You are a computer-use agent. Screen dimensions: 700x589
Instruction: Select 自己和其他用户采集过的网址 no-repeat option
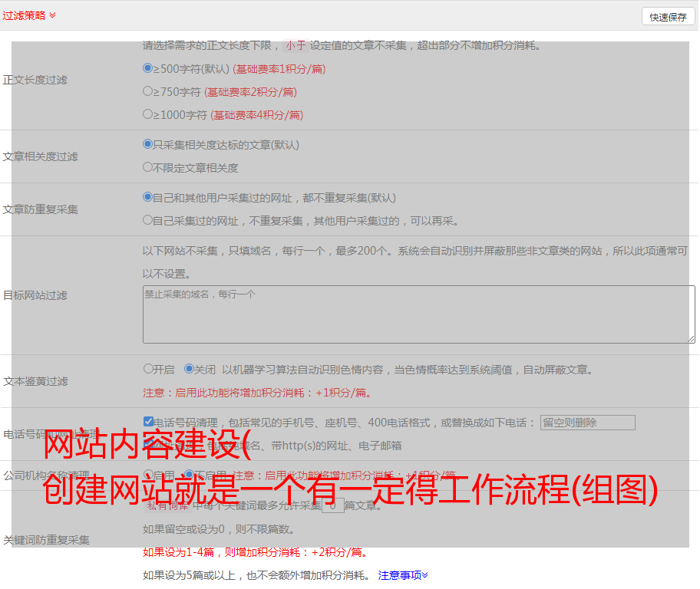coord(148,197)
